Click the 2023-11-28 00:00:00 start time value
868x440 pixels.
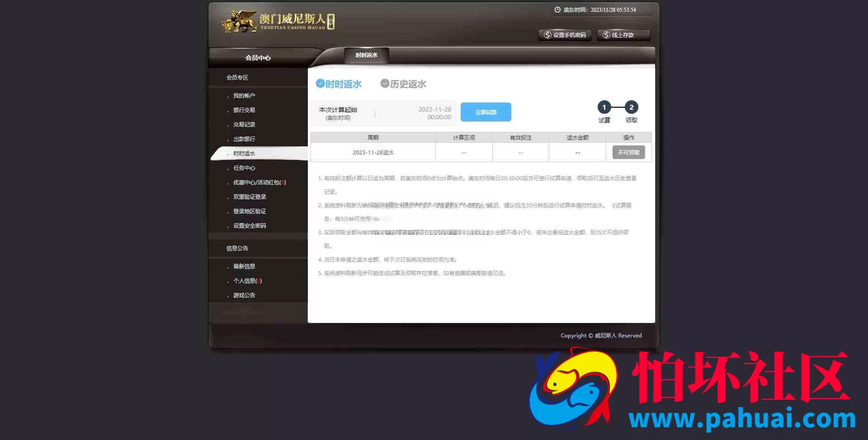pos(434,113)
